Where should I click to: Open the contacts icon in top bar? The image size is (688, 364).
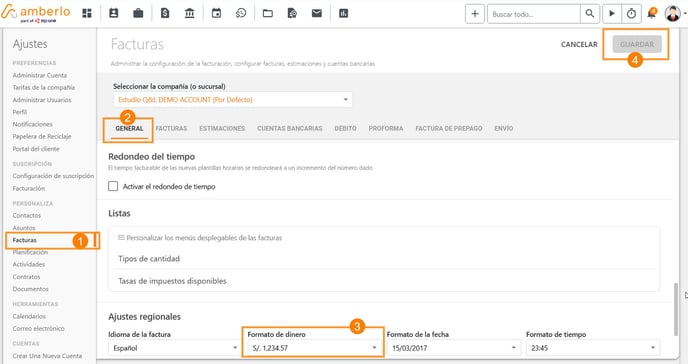pyautogui.click(x=114, y=14)
